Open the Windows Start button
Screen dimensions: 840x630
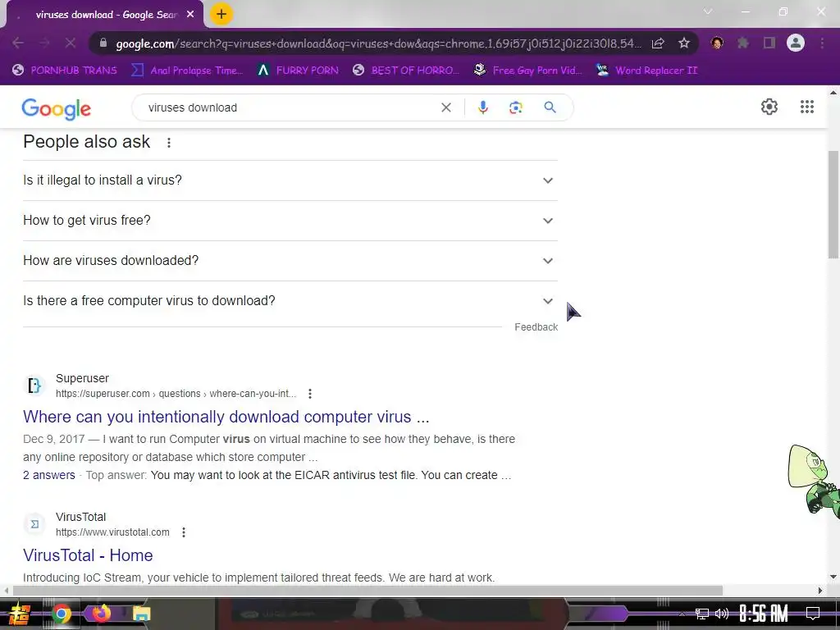click(19, 614)
